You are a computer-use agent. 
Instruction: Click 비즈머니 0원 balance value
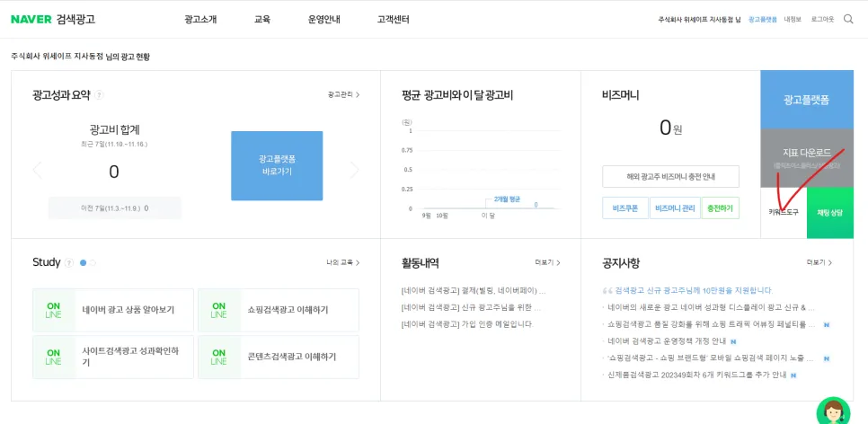point(670,129)
